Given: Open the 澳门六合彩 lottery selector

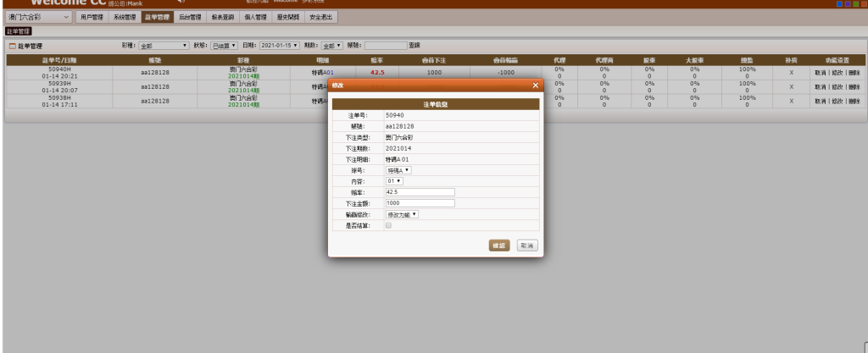Looking at the screenshot, I should pos(37,17).
